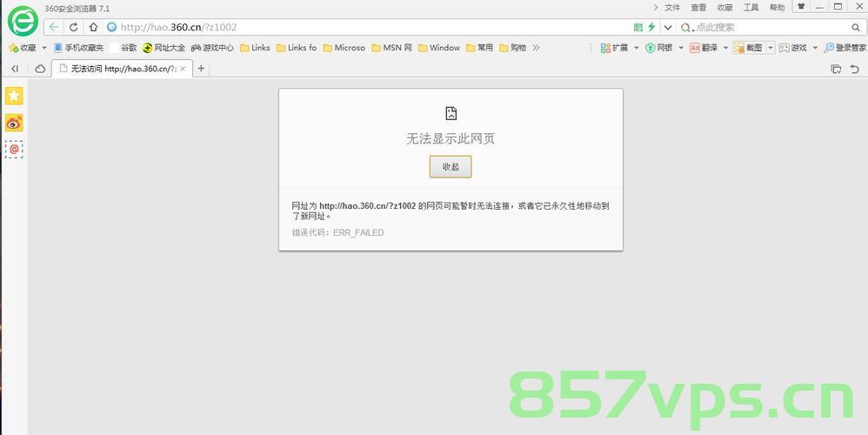The width and height of the screenshot is (868, 435).
Task: Collapse sidebar with the left bar-arrow icon
Action: [15, 69]
